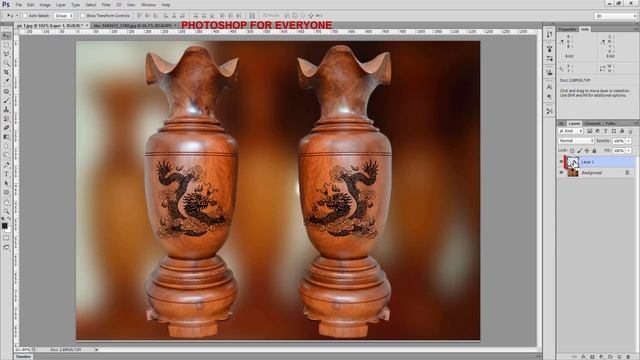Select the Eraser tool
Viewport: 640px width, 360px height.
point(6,127)
